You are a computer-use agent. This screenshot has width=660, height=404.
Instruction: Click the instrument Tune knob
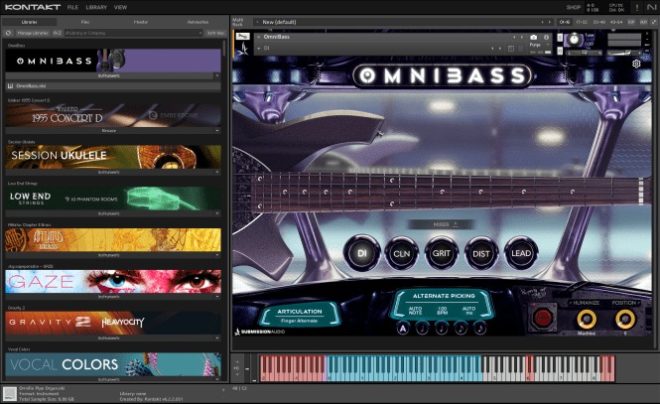[574, 40]
